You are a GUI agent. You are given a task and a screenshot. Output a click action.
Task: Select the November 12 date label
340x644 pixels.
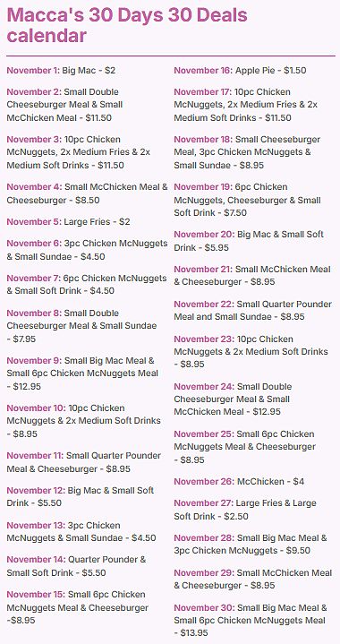tap(36, 490)
